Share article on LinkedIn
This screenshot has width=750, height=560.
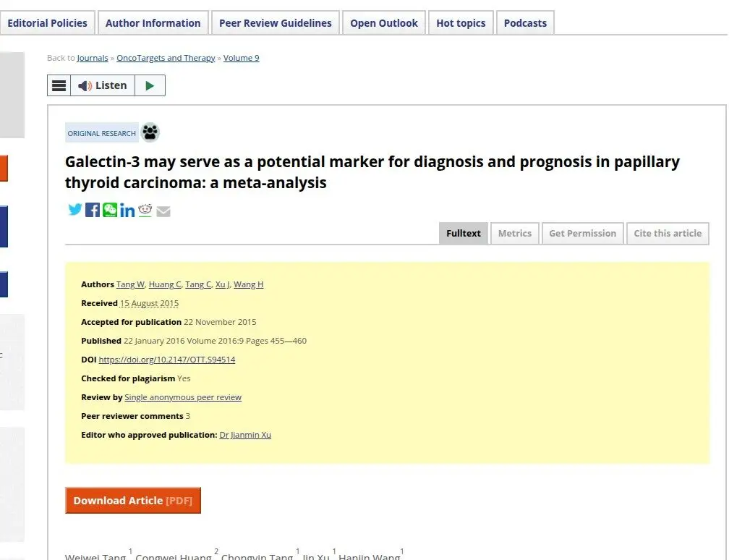(x=127, y=210)
